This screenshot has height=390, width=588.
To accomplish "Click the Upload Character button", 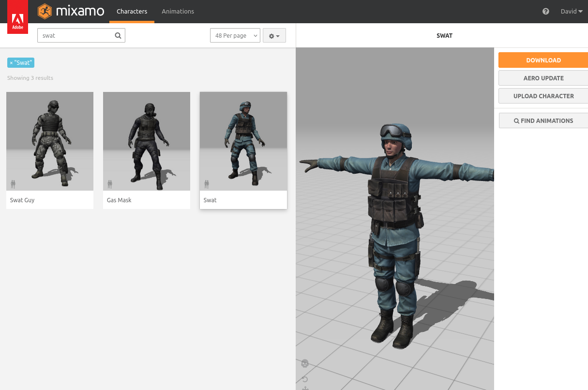I will coord(543,96).
